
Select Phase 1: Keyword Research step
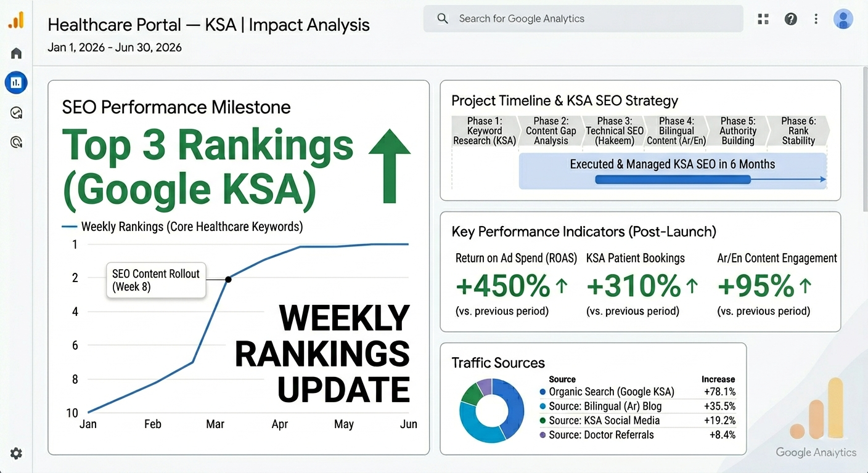485,131
